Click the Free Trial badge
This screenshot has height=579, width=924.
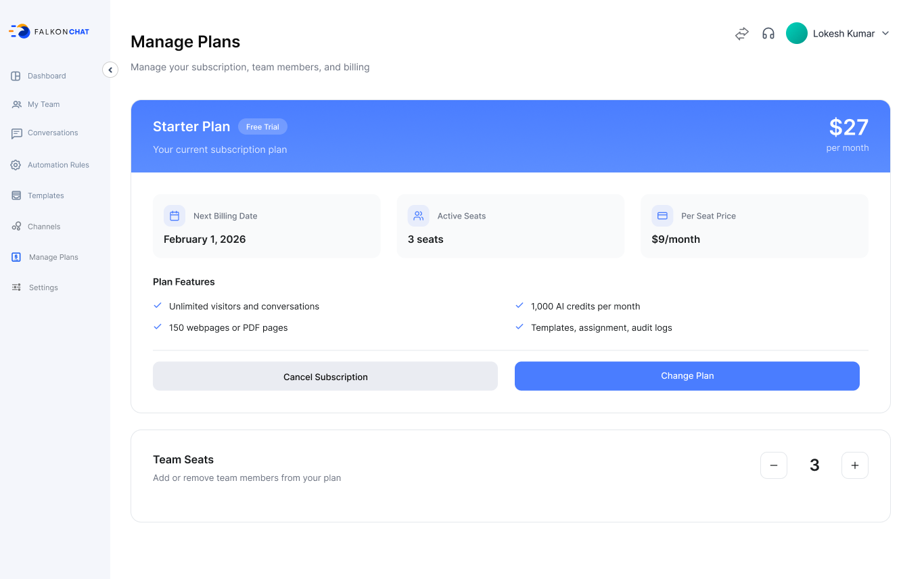(262, 126)
